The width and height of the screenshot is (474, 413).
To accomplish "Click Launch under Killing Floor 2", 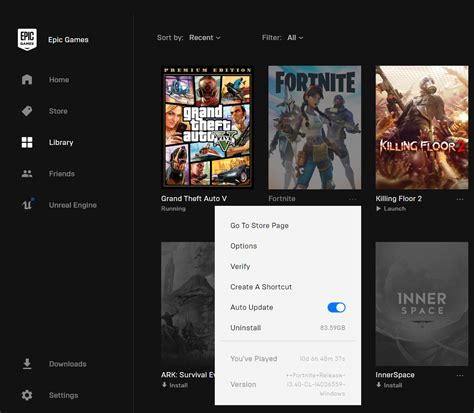I will [x=395, y=209].
